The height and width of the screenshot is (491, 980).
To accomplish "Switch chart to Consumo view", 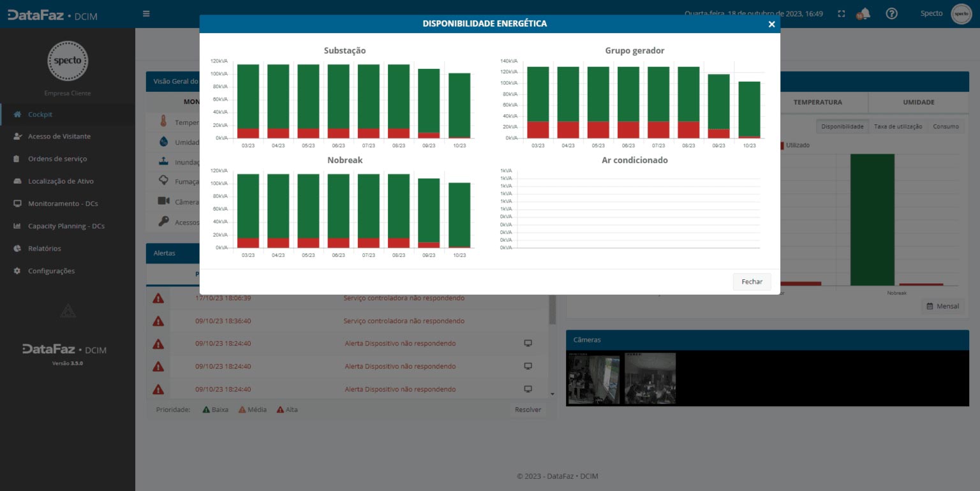I will tap(946, 126).
